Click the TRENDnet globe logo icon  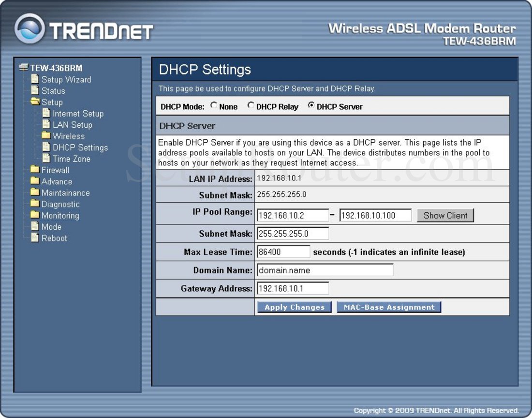[x=30, y=29]
